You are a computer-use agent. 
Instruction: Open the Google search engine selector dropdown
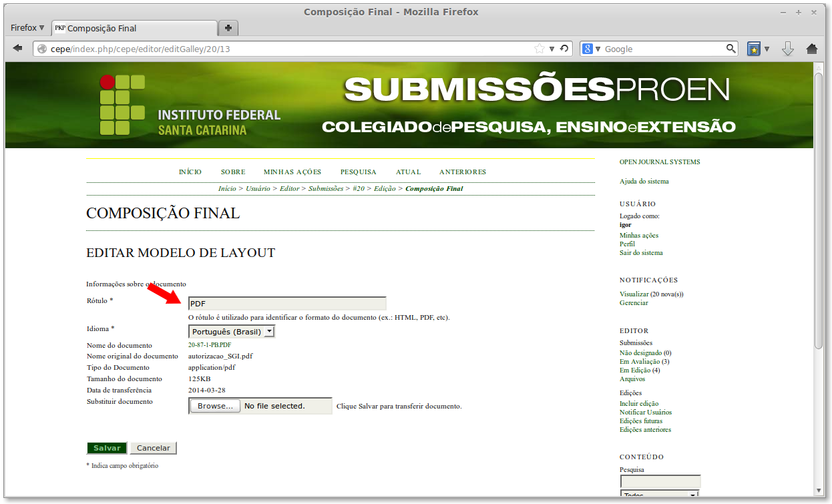click(x=592, y=49)
